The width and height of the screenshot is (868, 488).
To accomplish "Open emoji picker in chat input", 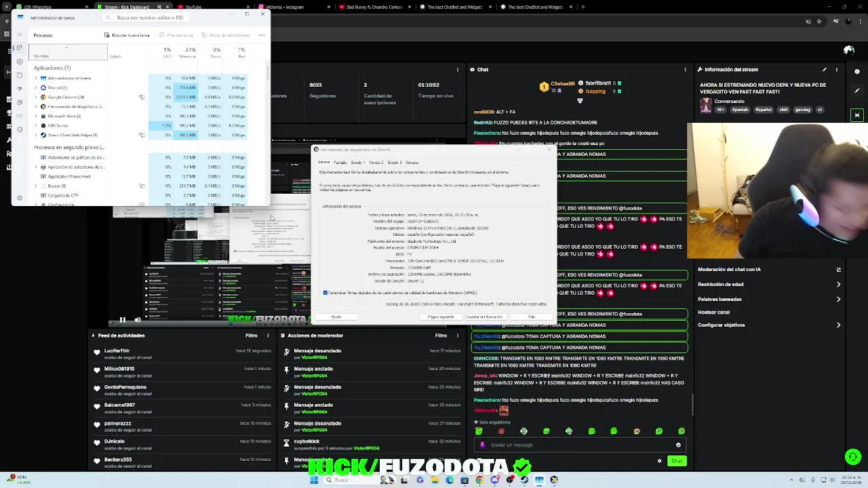I will (678, 445).
